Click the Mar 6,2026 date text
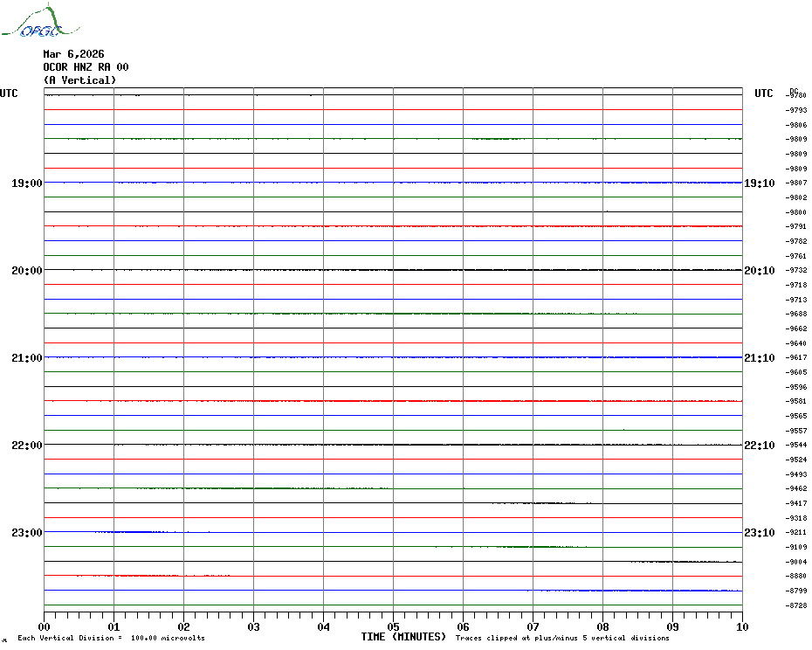Viewport: 812px width, 650px height. point(73,54)
